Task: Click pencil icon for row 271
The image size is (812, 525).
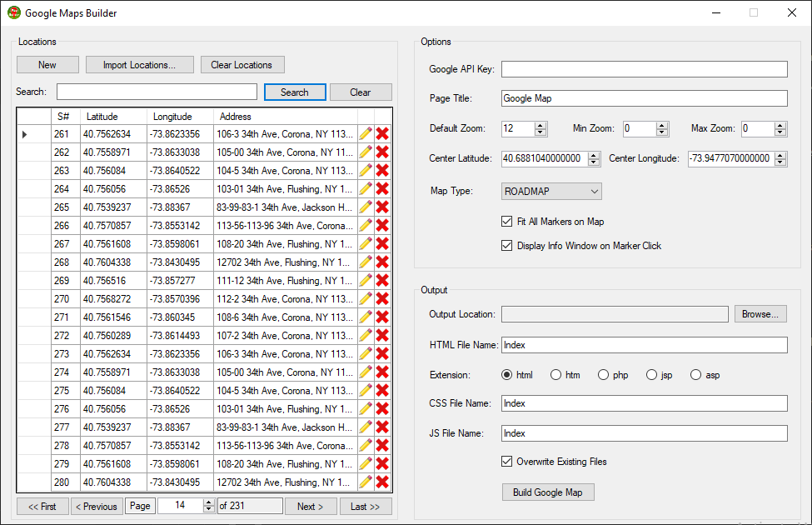Action: point(366,317)
